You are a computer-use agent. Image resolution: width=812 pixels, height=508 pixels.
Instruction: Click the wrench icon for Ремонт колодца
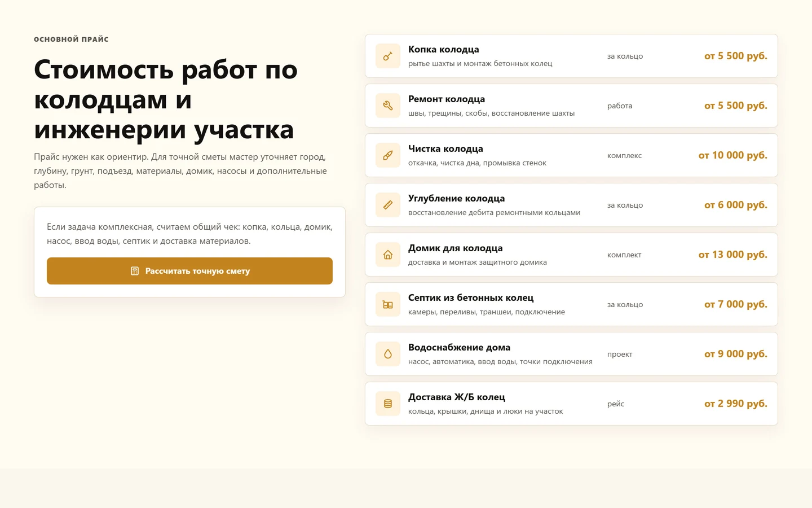tap(388, 106)
